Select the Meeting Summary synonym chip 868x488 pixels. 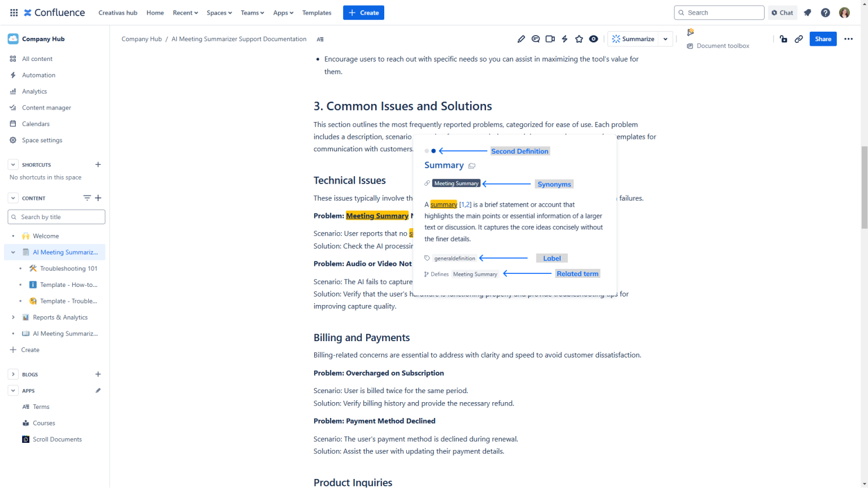(456, 183)
